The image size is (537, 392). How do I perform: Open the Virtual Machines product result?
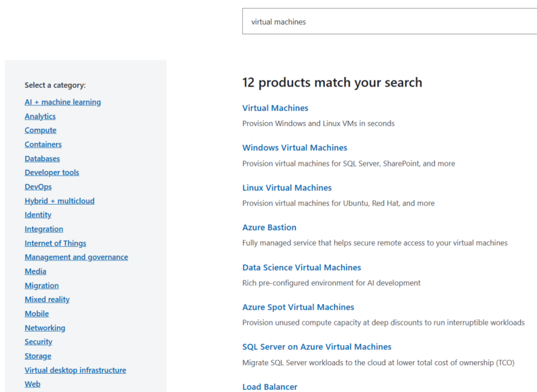point(275,108)
